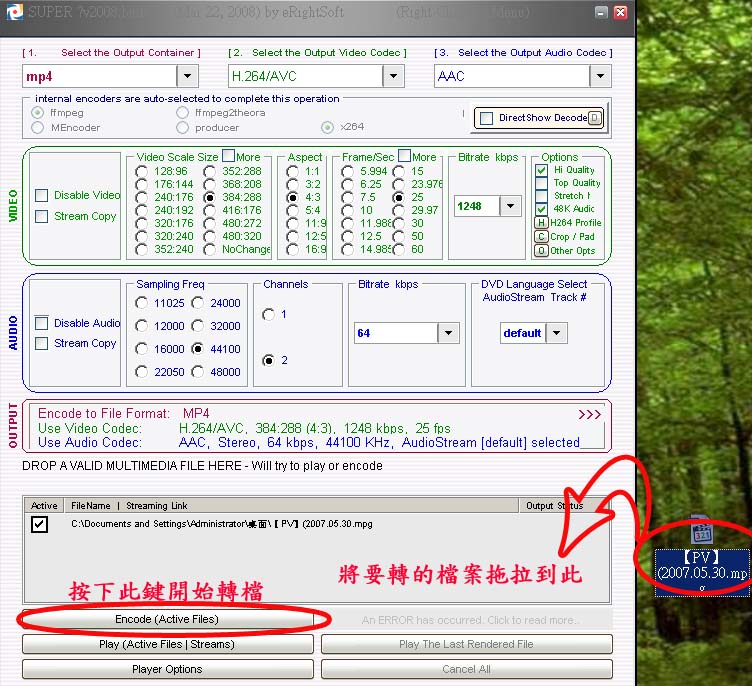Toggle the 48K Audio option
Image resolution: width=752 pixels, height=686 pixels.
tap(541, 209)
